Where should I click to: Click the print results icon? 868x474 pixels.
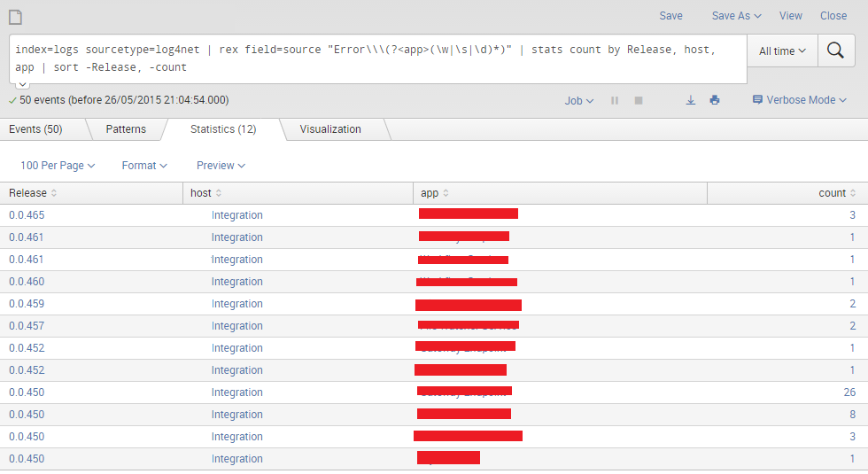715,101
